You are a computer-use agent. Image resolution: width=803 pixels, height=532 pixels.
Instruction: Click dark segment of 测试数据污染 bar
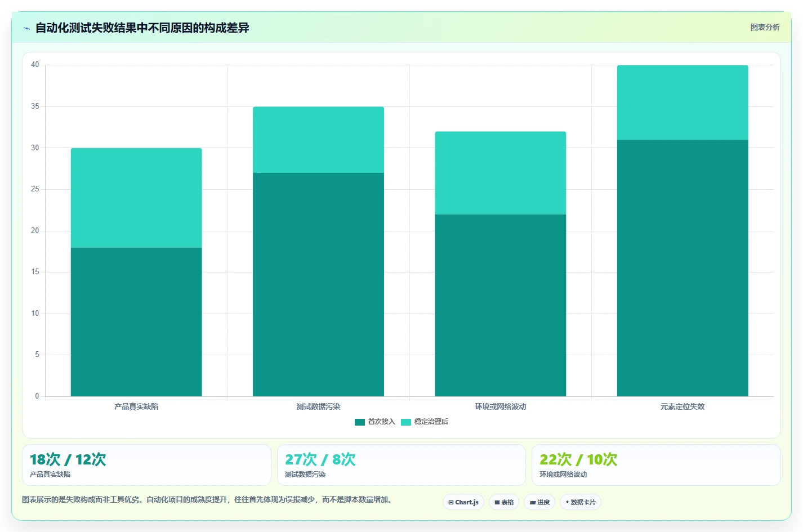click(x=318, y=284)
